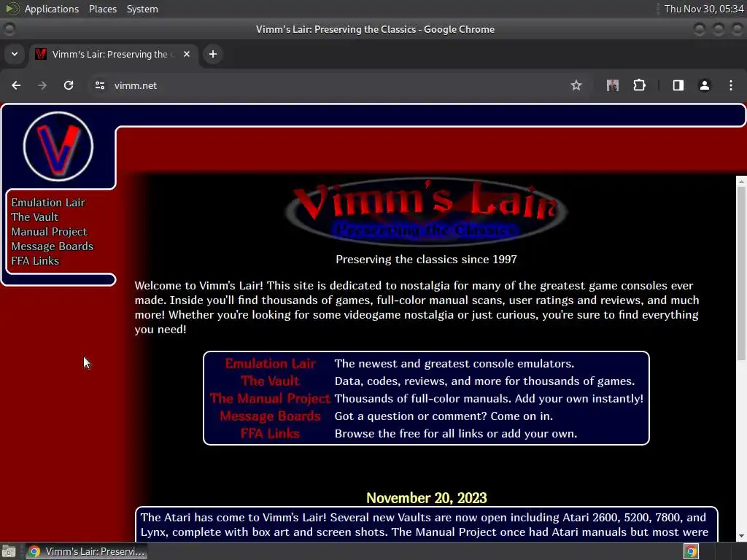Screen dimensions: 747x560
Task: Click the Vimm's Lair V logo
Action: 58,146
